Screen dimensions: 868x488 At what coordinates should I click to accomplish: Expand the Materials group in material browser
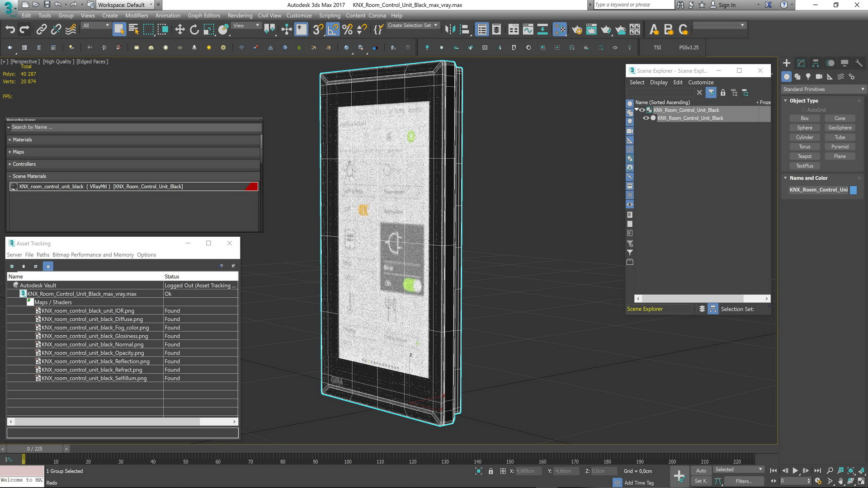(134, 140)
